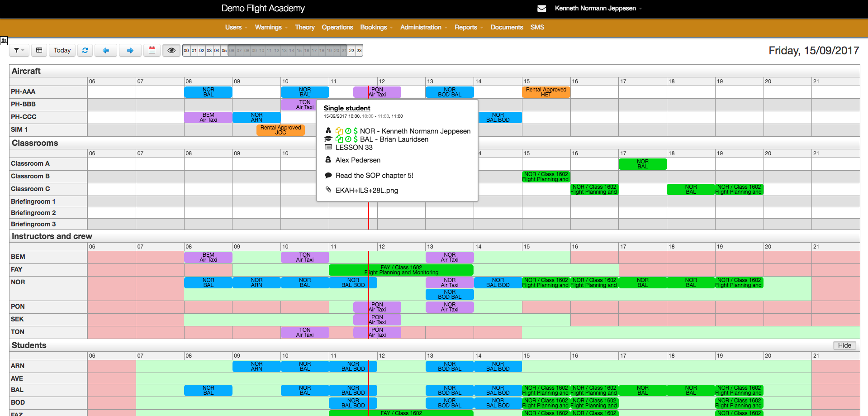Viewport: 868px width, 416px height.
Task: Expand the Bookings menu
Action: click(376, 27)
